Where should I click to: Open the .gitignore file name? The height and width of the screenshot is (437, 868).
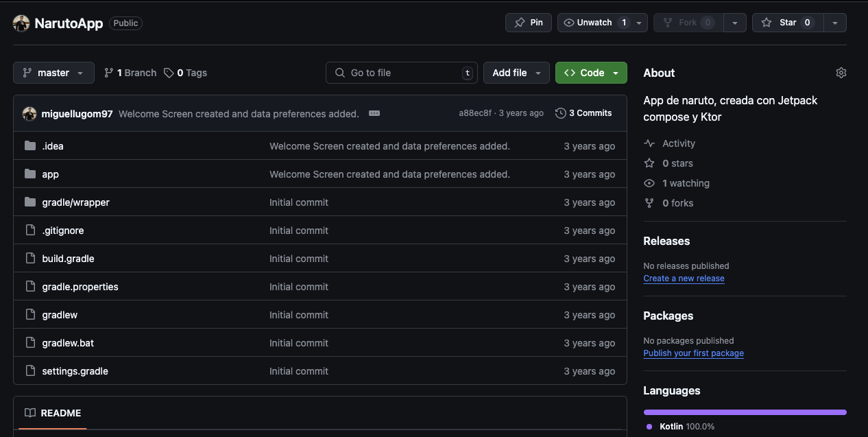63,231
